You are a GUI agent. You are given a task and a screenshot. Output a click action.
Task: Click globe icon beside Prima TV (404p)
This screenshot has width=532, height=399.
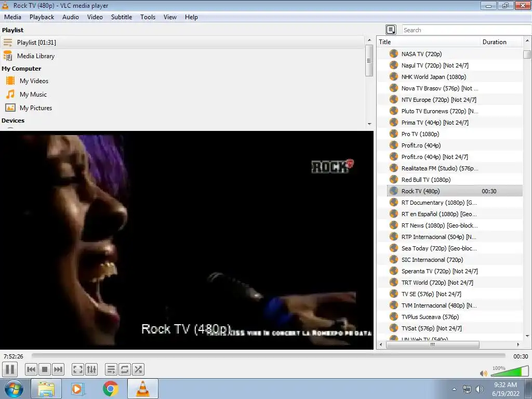[x=394, y=122]
